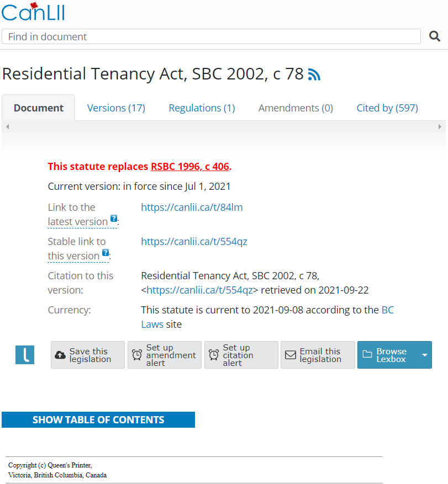The image size is (448, 484).
Task: Email this legislation
Action: (x=318, y=355)
